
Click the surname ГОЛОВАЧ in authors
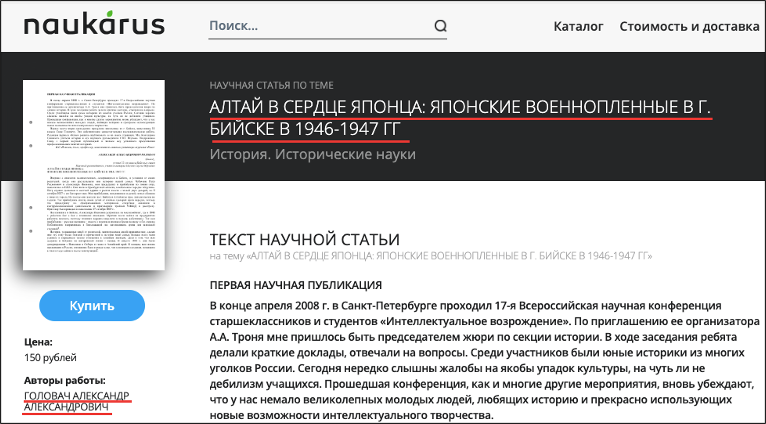coord(48,395)
